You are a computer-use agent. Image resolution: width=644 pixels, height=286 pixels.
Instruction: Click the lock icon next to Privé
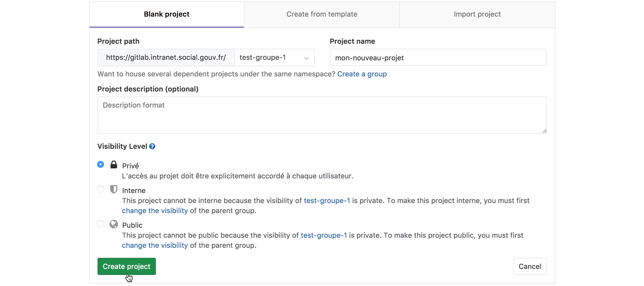coord(114,165)
